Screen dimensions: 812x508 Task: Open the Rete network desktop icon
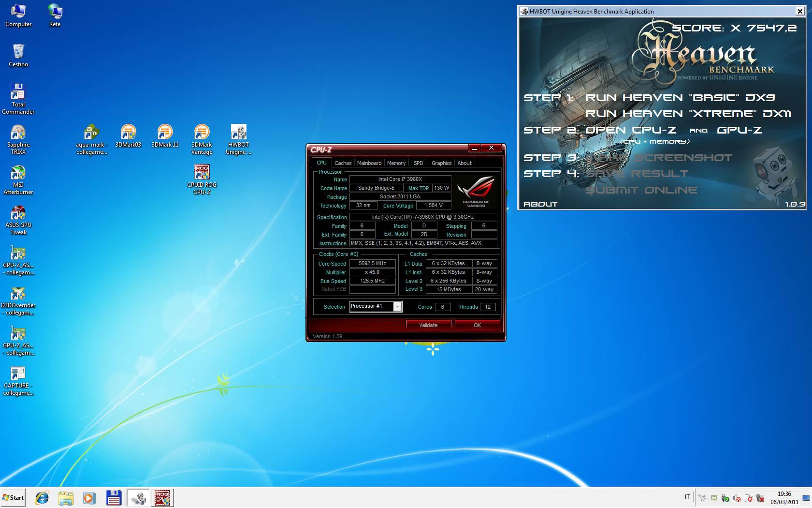point(55,15)
